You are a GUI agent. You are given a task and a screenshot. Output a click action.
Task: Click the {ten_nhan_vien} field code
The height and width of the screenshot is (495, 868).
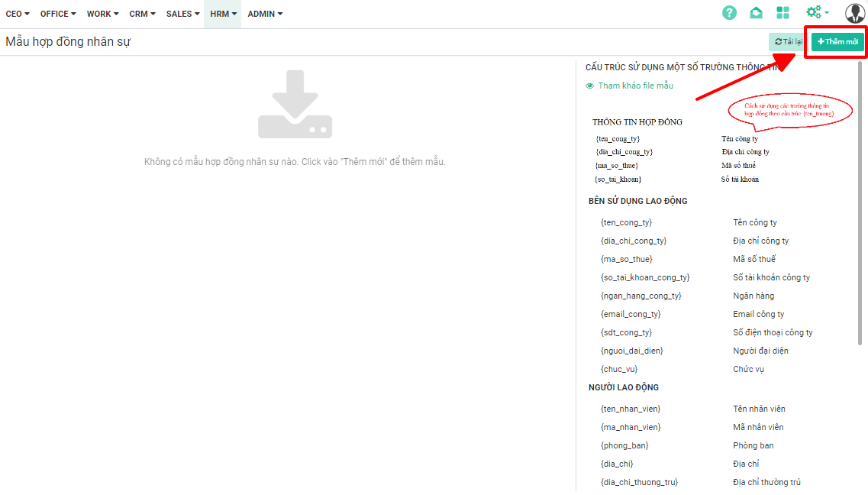[x=630, y=409]
